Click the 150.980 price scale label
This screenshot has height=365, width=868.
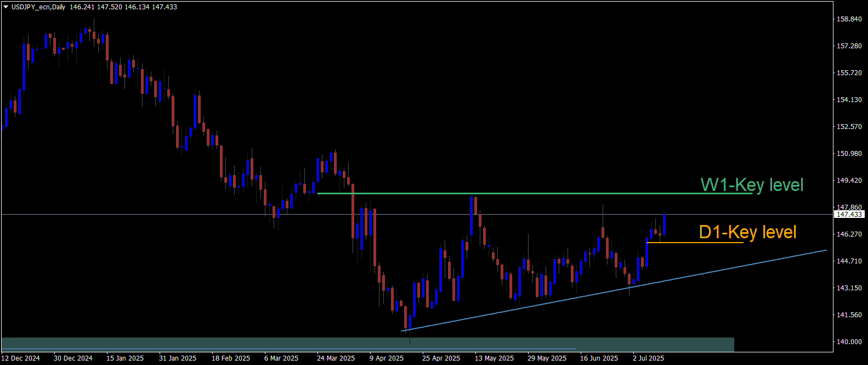[x=849, y=154]
